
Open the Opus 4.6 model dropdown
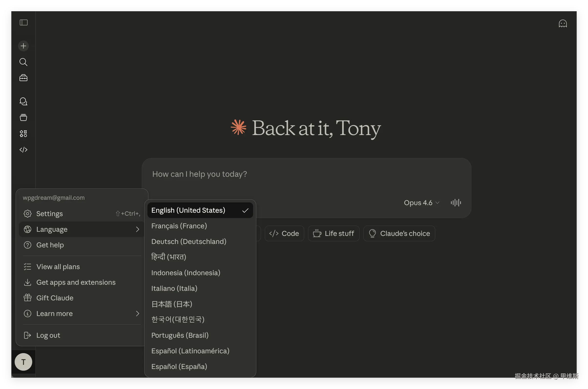click(x=421, y=203)
